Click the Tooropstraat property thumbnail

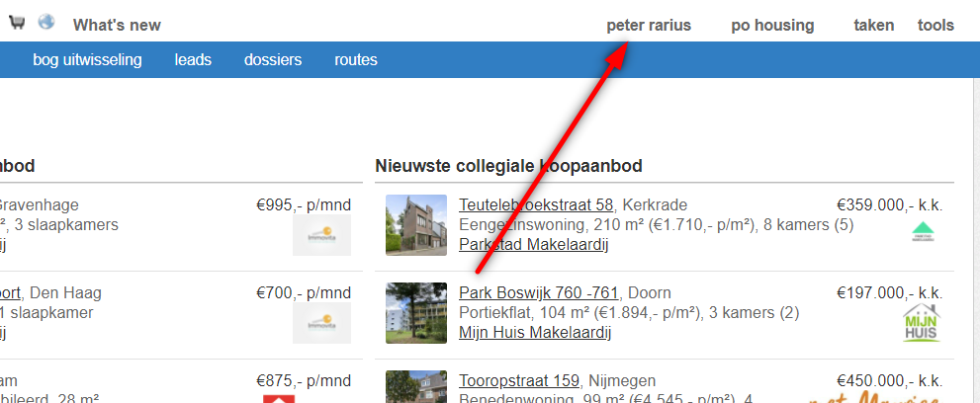(x=416, y=387)
